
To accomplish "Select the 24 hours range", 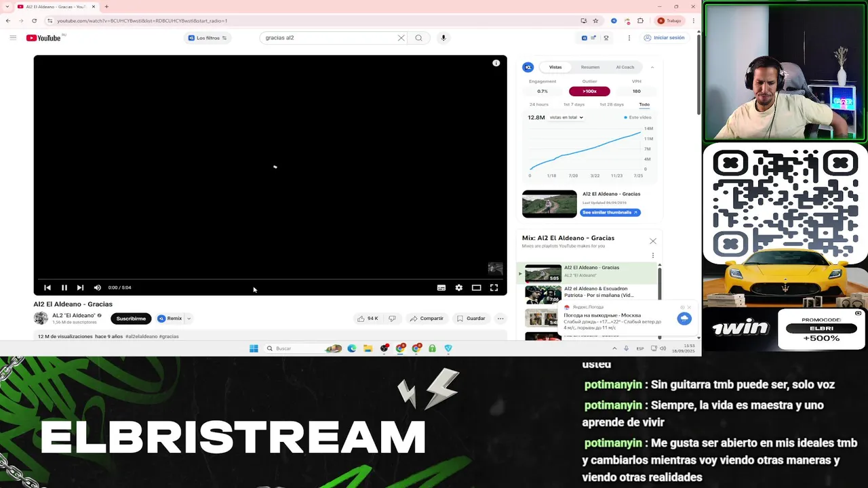I will coord(539,104).
